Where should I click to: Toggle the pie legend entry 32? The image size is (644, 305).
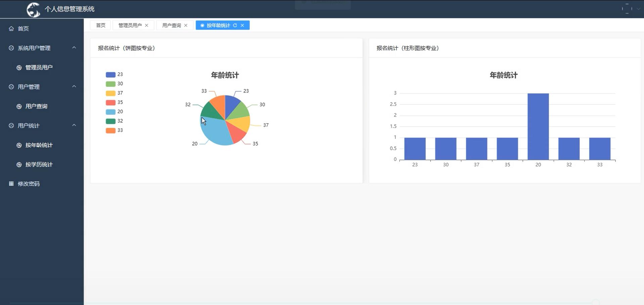point(114,121)
